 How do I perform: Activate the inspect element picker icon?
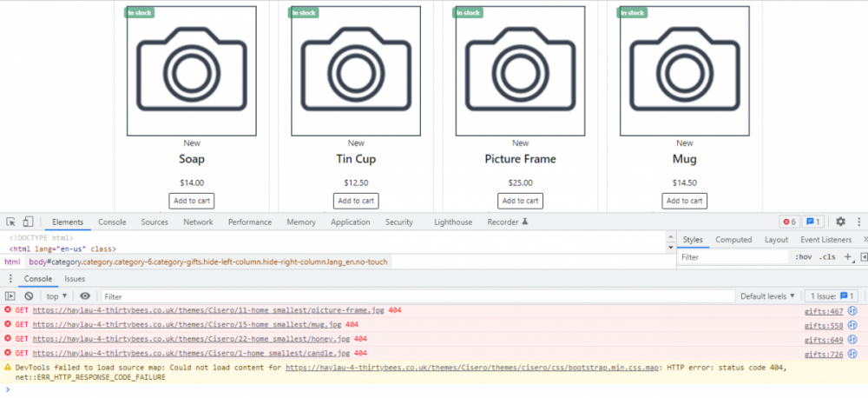point(10,222)
